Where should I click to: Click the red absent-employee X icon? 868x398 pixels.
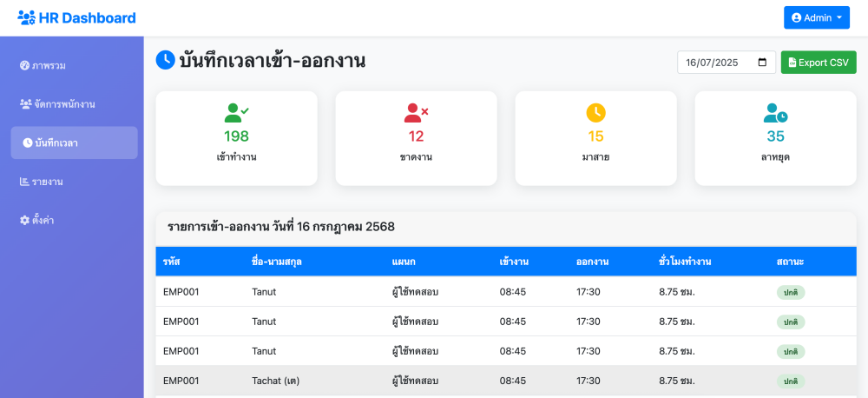pos(417,113)
